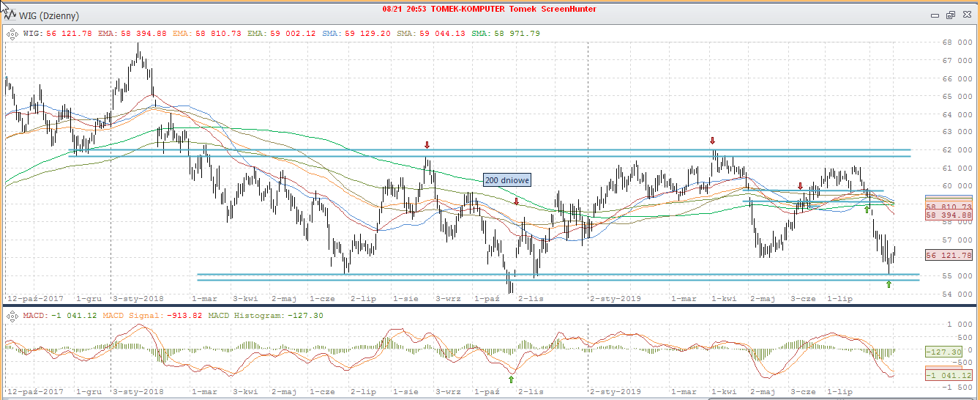Select the red down arrow below the 200 dniowe label

pos(516,201)
